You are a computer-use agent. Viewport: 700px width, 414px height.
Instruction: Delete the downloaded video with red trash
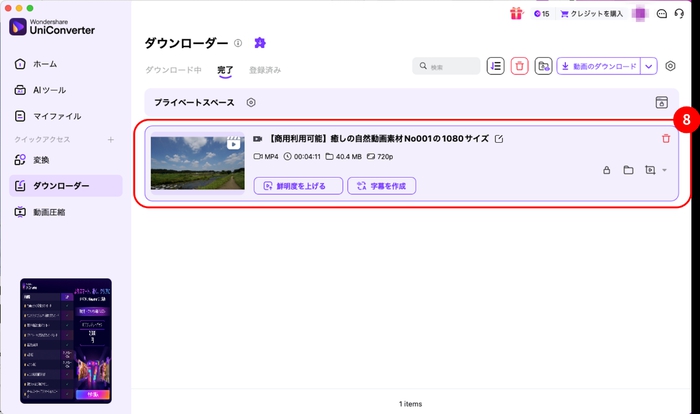[x=666, y=139]
